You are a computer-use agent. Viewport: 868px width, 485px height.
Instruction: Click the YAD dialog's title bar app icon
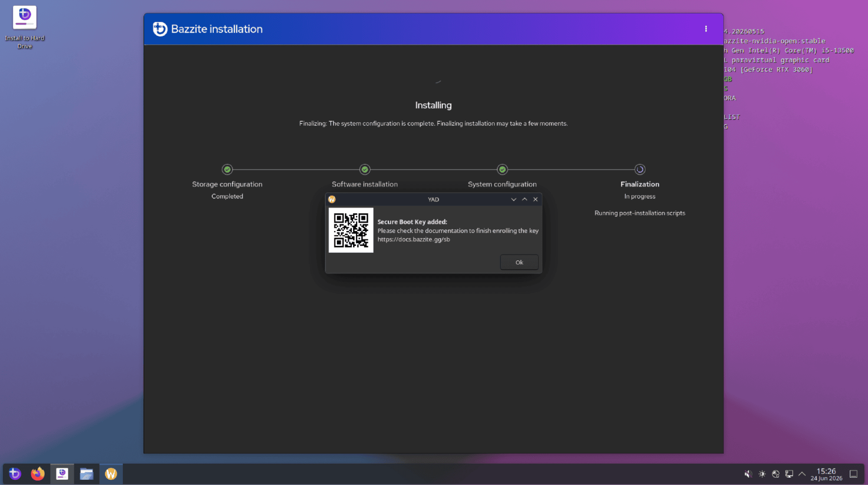332,199
